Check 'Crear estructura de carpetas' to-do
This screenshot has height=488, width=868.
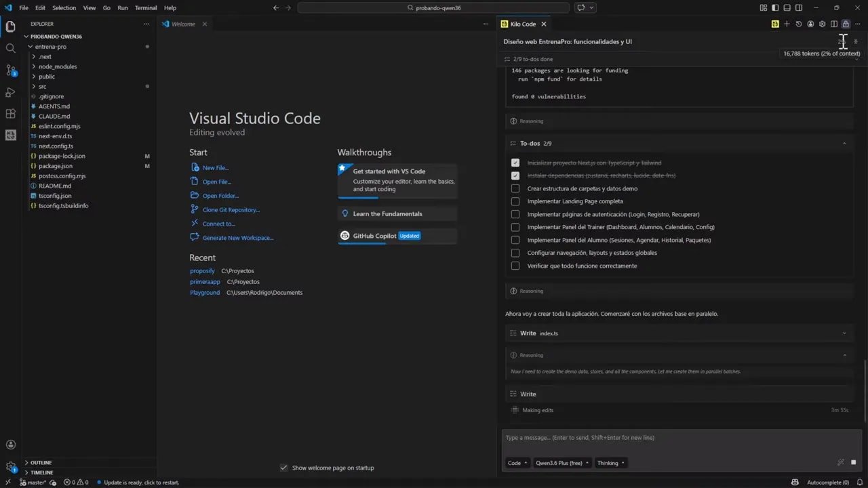coord(515,188)
